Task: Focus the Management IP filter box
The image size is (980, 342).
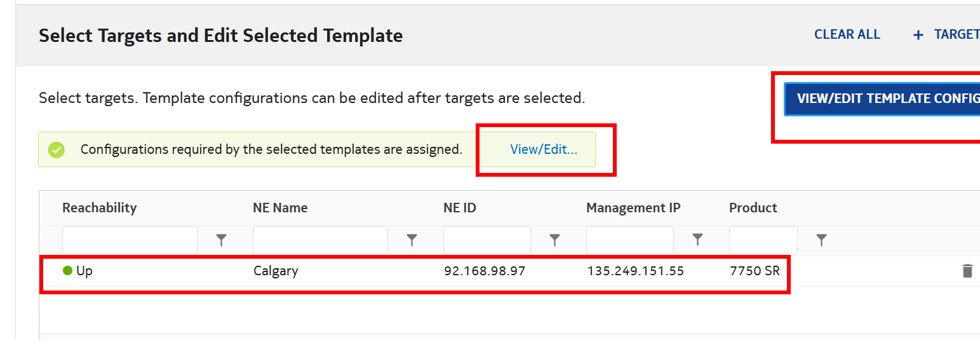Action: point(629,240)
